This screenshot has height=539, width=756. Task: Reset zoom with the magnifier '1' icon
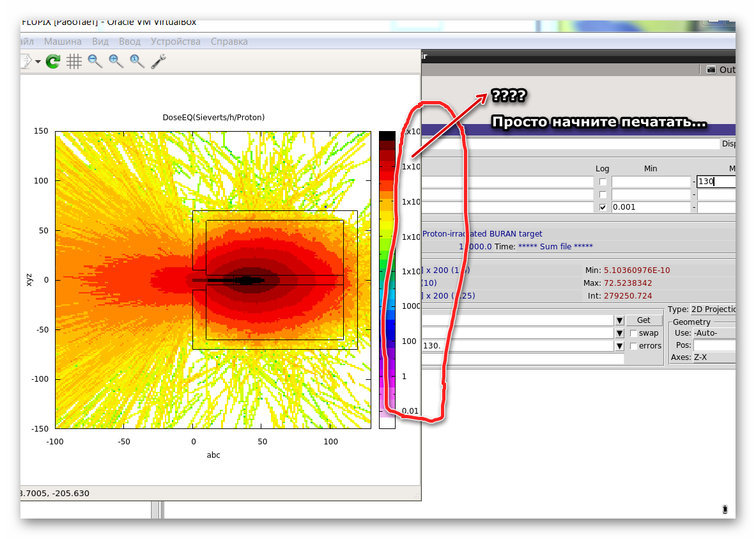point(137,61)
